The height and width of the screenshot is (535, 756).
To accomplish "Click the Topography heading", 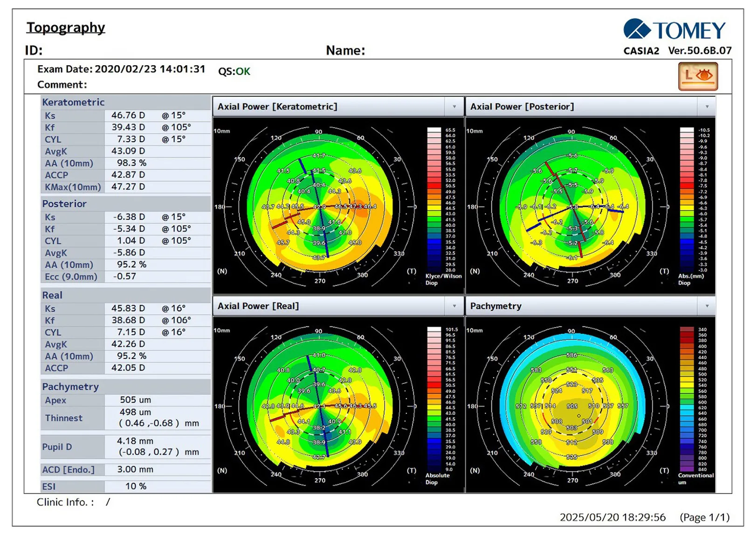I will [x=66, y=27].
